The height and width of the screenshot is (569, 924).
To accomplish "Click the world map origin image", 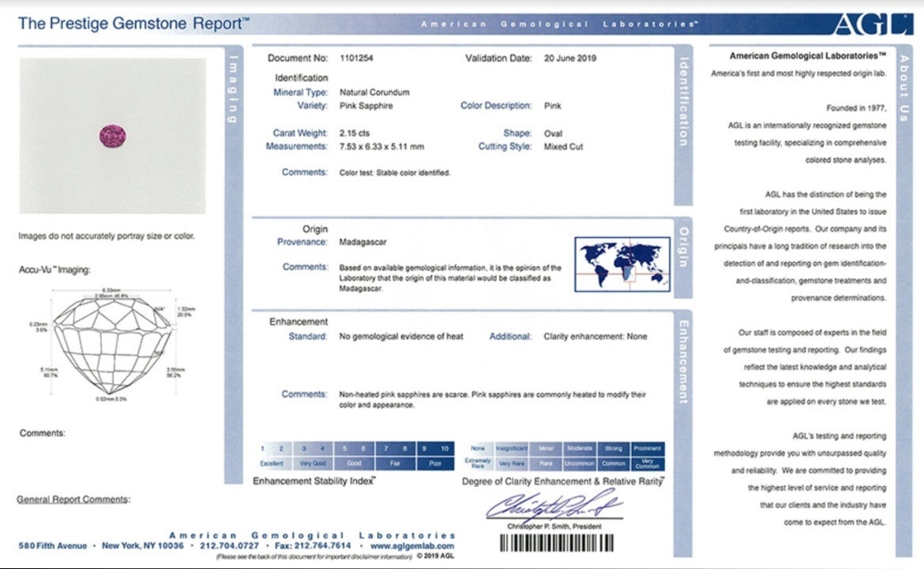I will (622, 264).
